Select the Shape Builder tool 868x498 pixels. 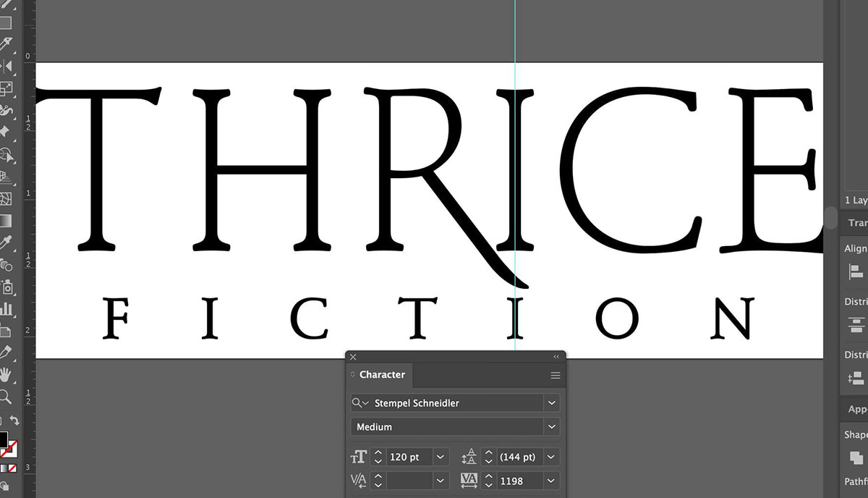coord(7,154)
